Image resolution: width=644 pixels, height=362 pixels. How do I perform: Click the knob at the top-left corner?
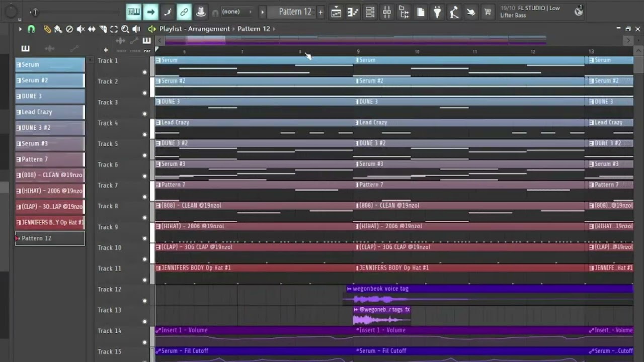pyautogui.click(x=11, y=12)
